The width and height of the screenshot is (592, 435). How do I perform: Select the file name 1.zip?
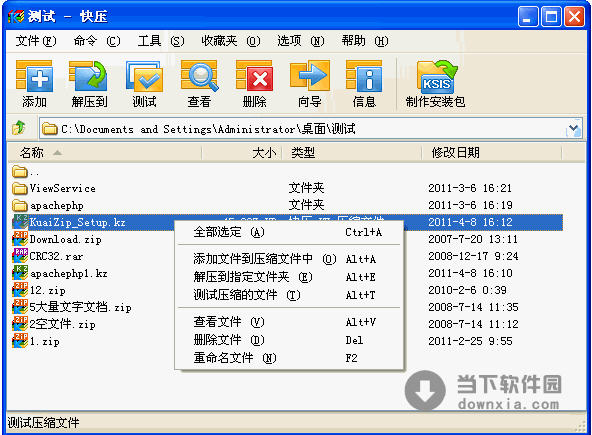point(45,341)
